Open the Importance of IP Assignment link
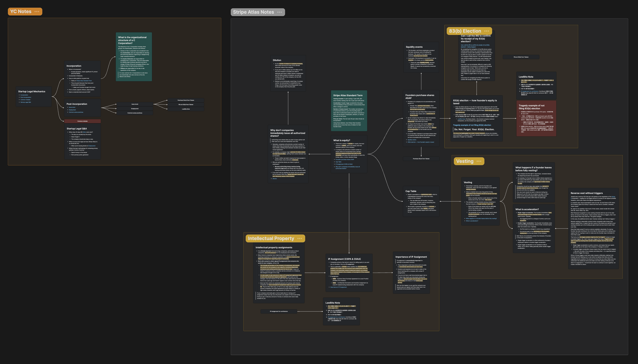This screenshot has width=638, height=364. (338, 287)
